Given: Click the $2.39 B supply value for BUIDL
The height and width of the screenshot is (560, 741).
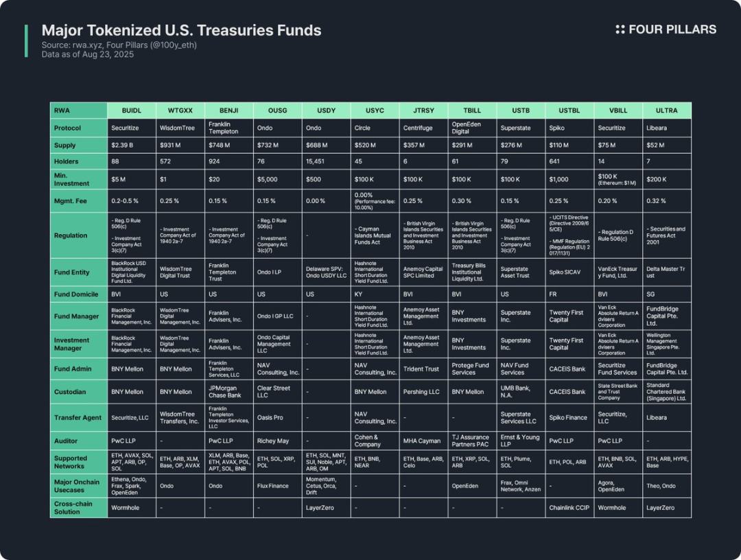Looking at the screenshot, I should tap(124, 145).
